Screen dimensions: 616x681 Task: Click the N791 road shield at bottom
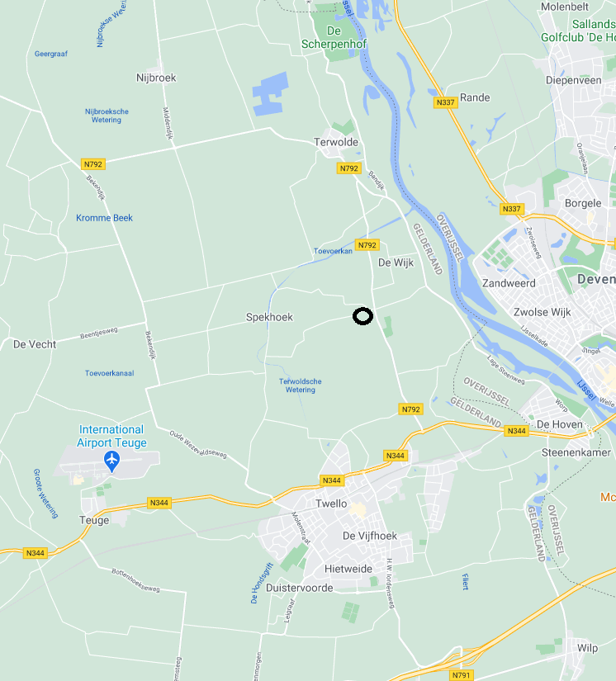click(461, 675)
